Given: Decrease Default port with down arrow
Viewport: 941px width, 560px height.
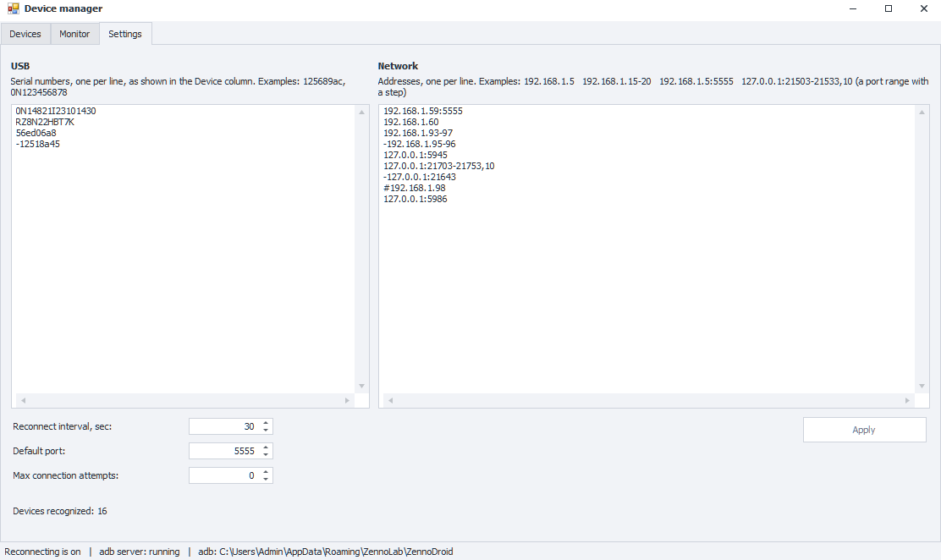Looking at the screenshot, I should (x=266, y=455).
